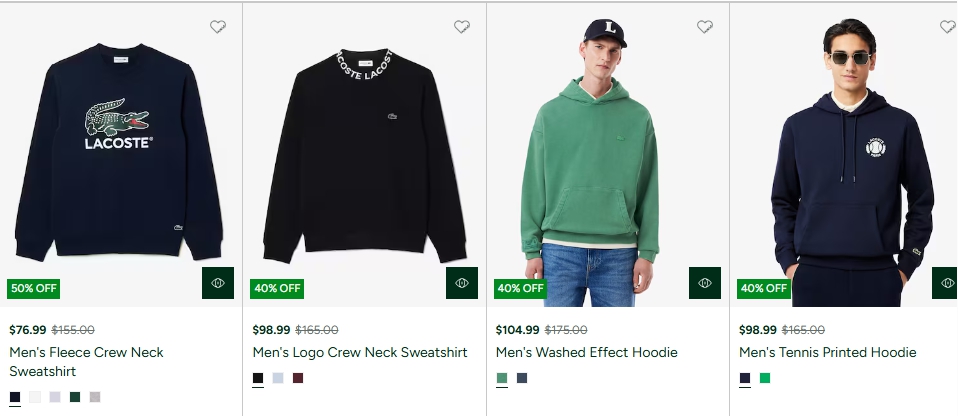Pick bright green swatch for Tennis Printed Hoodie

(765, 378)
